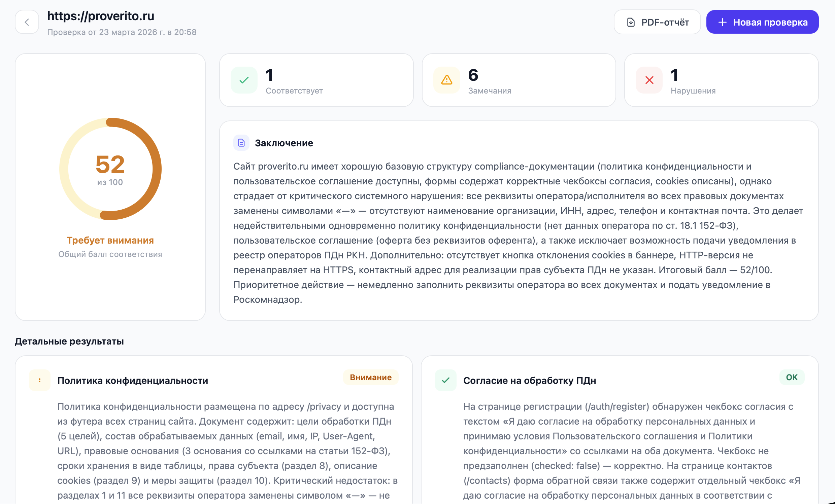Viewport: 835px width, 504px height.
Task: Click the document icon next to Заключение
Action: click(x=241, y=143)
